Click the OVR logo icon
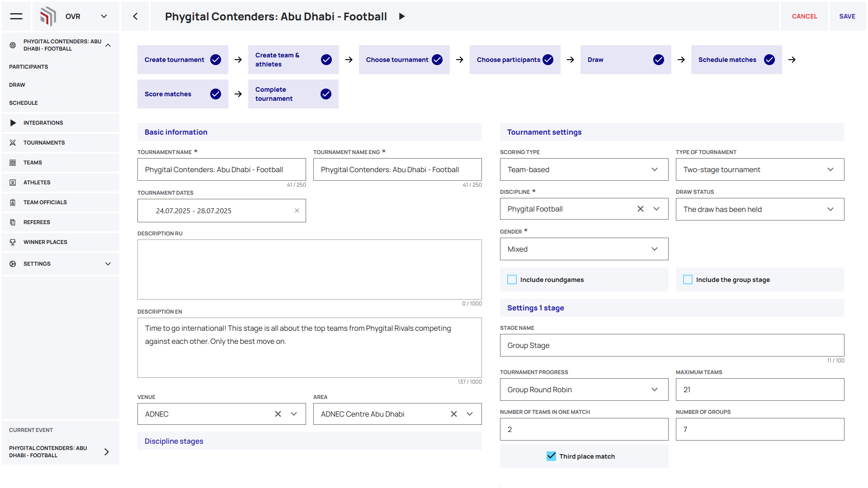Screen dimensions: 868x488 48,16
